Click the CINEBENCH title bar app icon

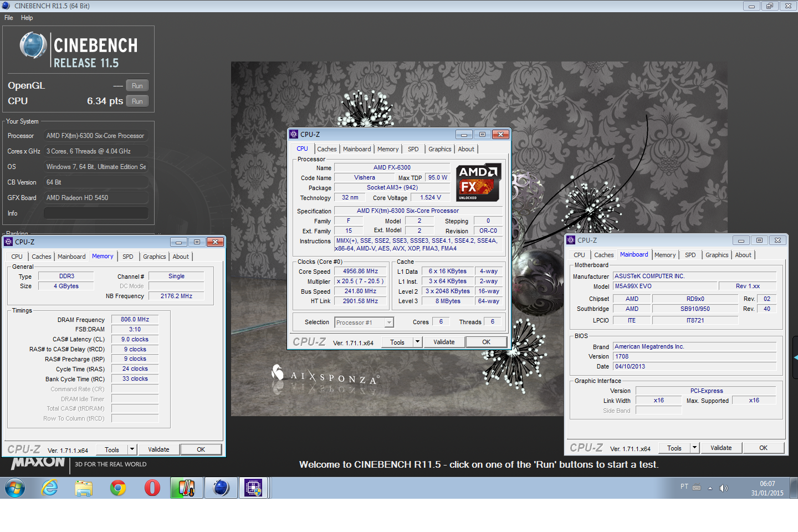click(6, 6)
